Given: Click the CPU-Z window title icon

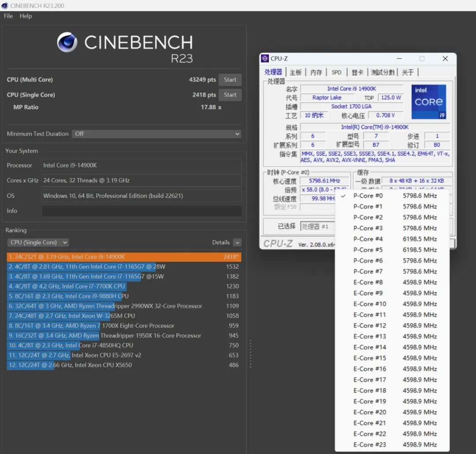Looking at the screenshot, I should tap(265, 59).
